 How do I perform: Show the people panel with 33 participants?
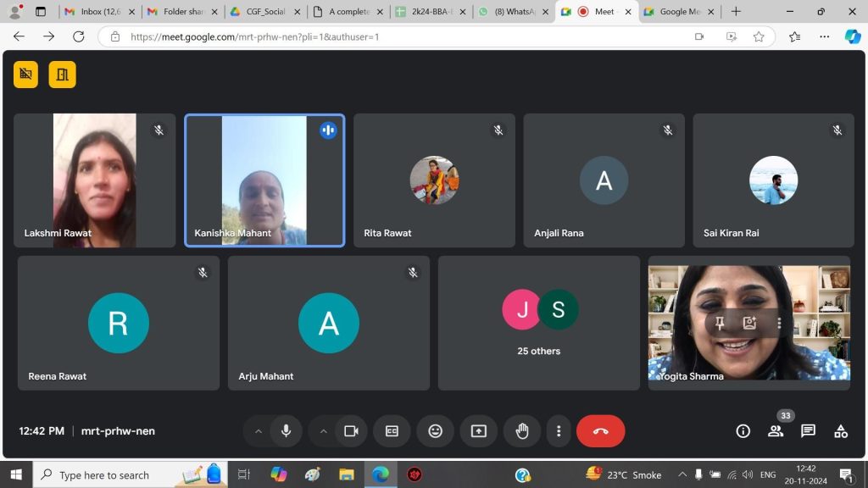tap(776, 431)
